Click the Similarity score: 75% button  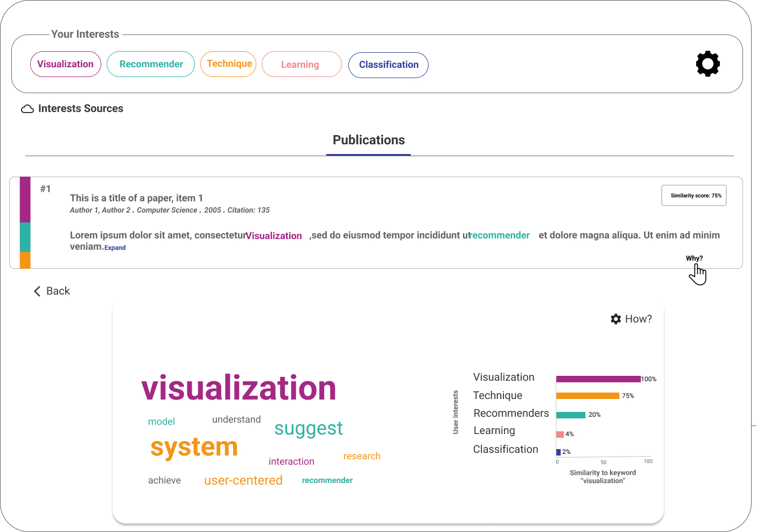click(x=694, y=195)
